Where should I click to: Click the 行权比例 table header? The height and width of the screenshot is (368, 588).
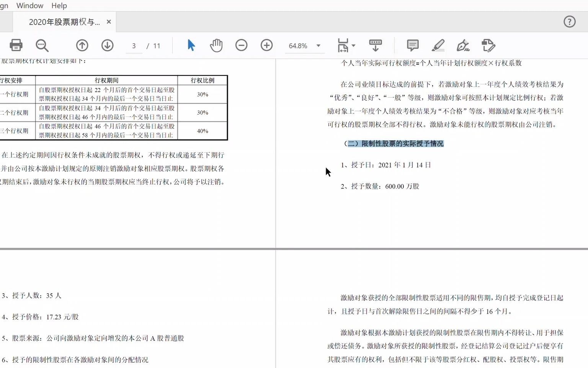tap(203, 80)
